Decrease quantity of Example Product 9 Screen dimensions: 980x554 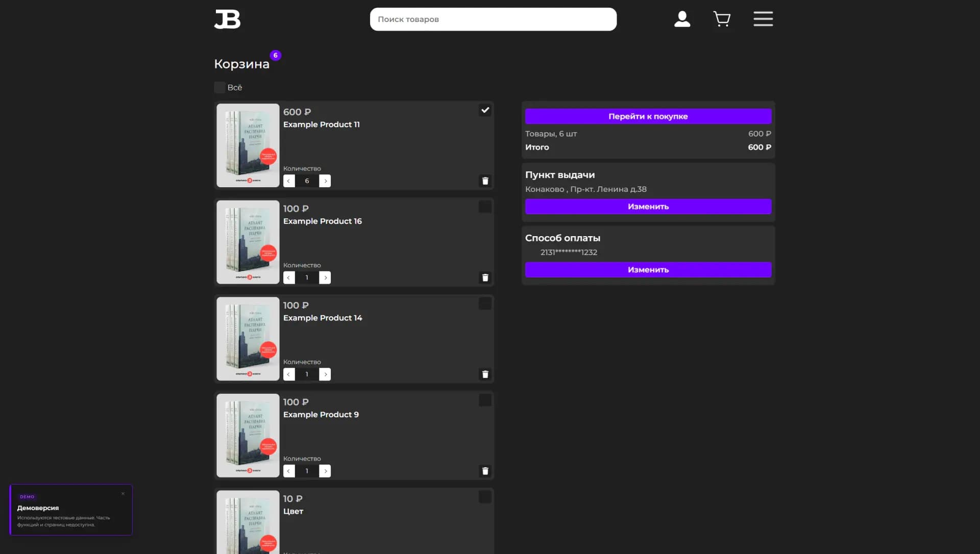(289, 471)
